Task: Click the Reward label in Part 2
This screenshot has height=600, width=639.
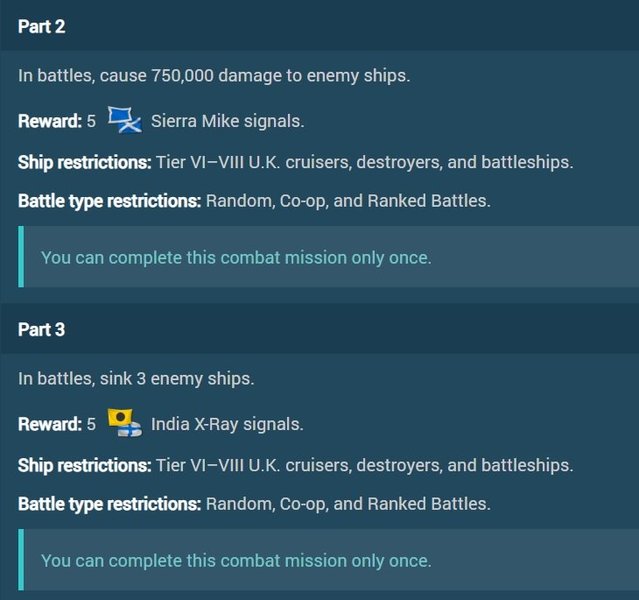Action: click(50, 122)
